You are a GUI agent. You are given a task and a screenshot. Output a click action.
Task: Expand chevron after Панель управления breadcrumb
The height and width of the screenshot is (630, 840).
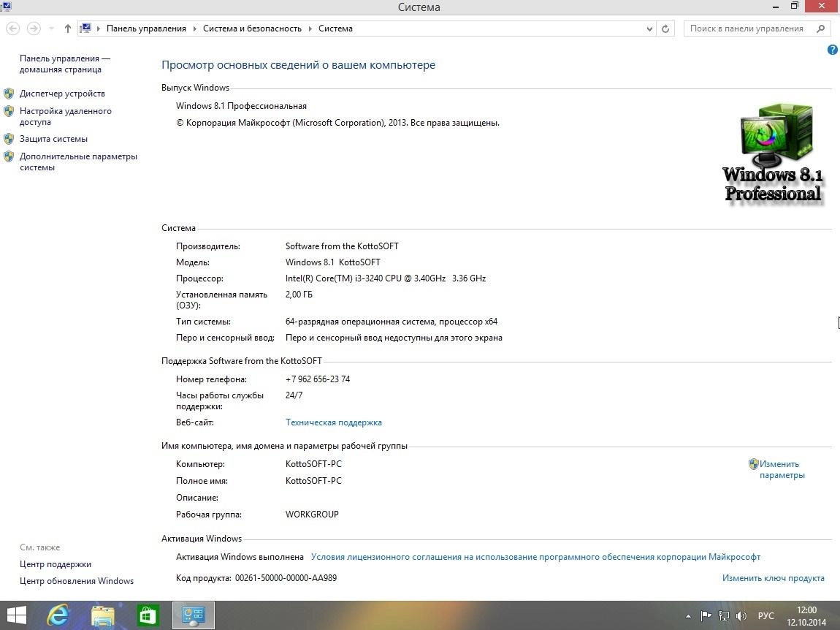tap(195, 29)
